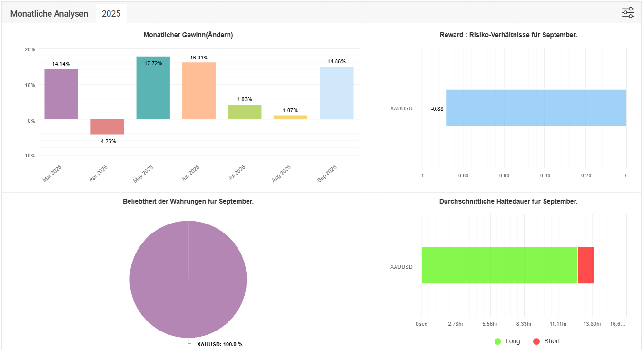The image size is (644, 350).
Task: Click the green Long holding duration bar
Action: (499, 265)
